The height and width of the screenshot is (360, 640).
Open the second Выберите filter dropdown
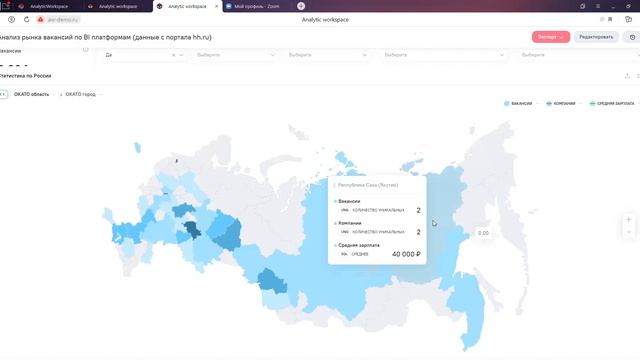(236, 55)
